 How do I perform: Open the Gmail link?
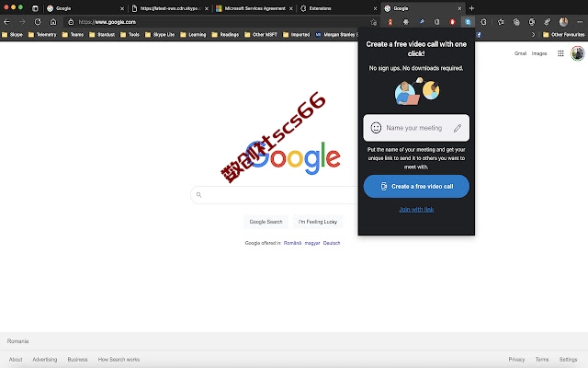coord(520,53)
